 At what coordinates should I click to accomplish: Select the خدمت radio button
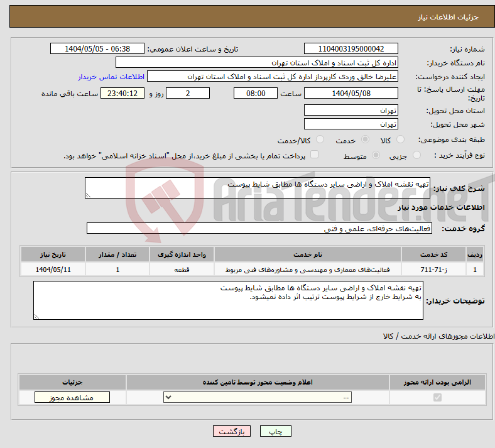pos(365,139)
